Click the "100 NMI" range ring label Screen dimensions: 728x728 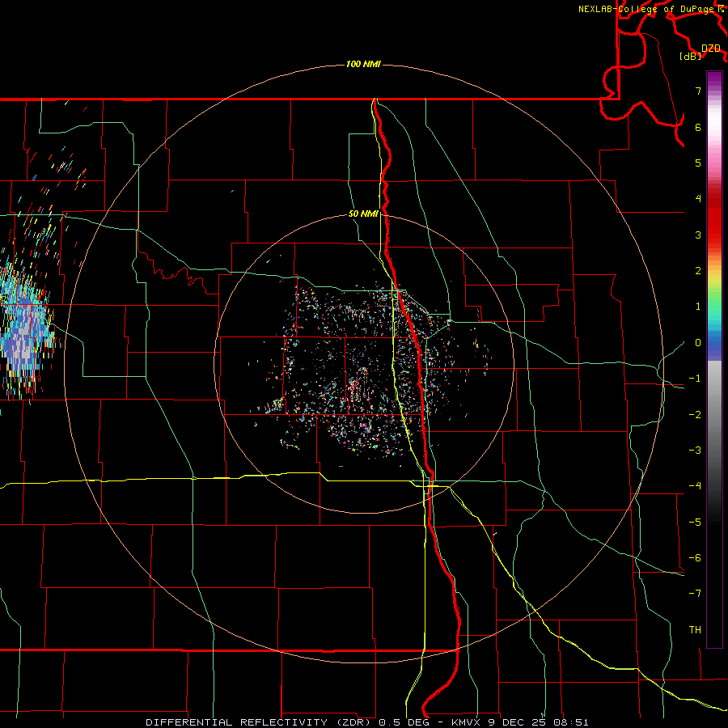coord(363,64)
